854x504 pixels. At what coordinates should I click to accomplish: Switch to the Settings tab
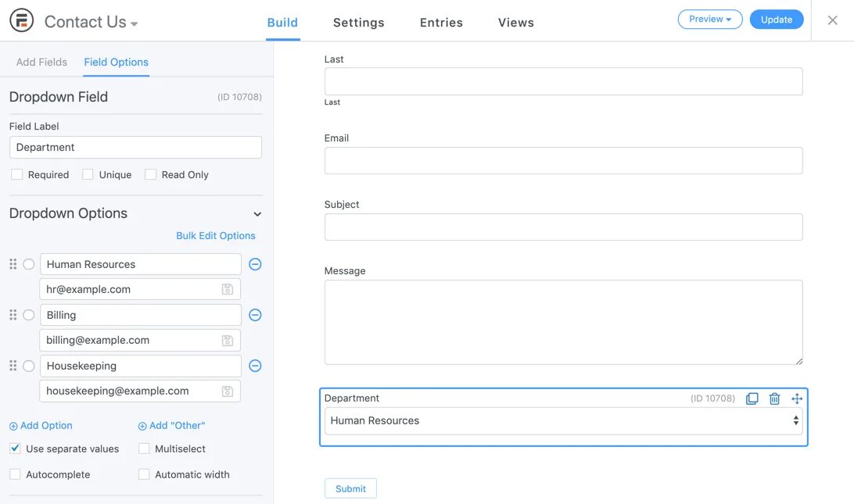(358, 23)
